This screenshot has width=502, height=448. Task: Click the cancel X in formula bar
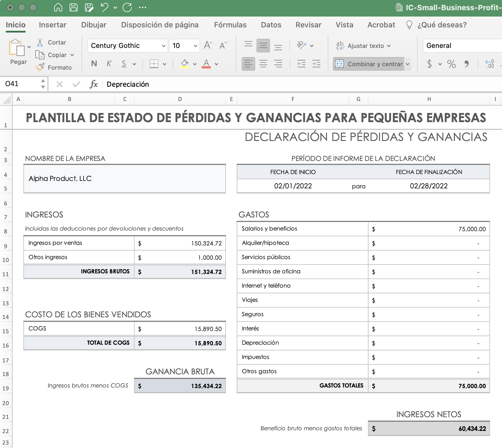(59, 84)
